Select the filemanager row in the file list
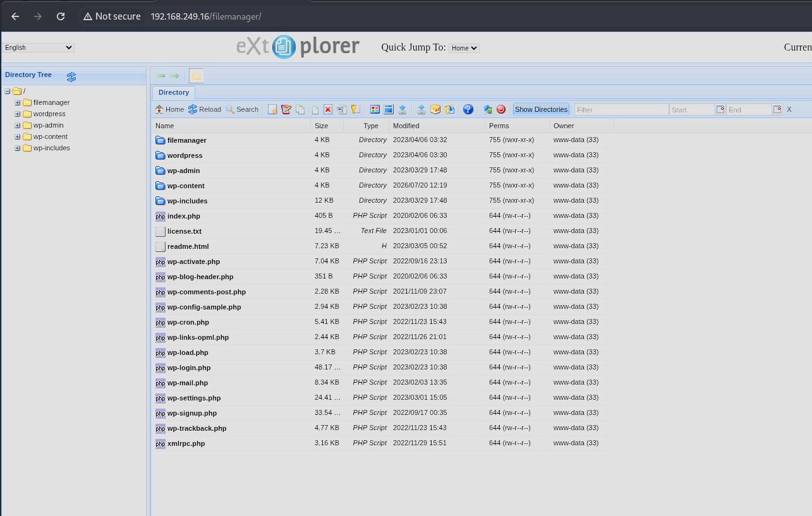The width and height of the screenshot is (812, 516). 379,140
